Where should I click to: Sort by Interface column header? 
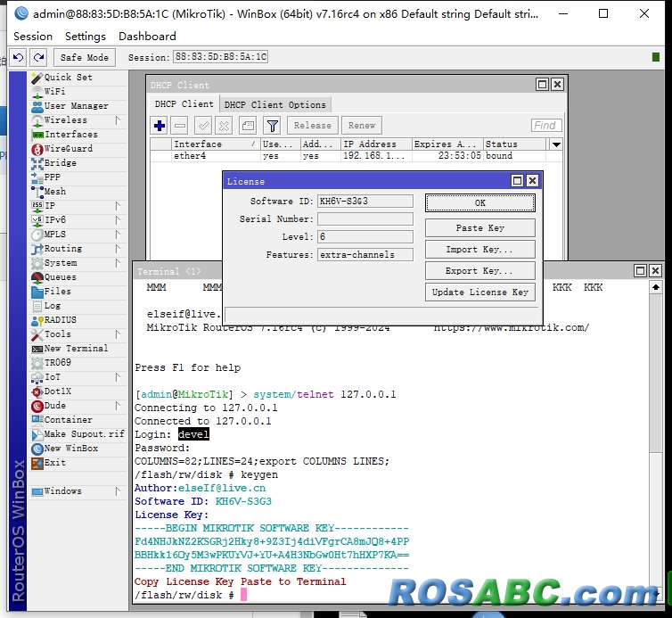coord(216,144)
